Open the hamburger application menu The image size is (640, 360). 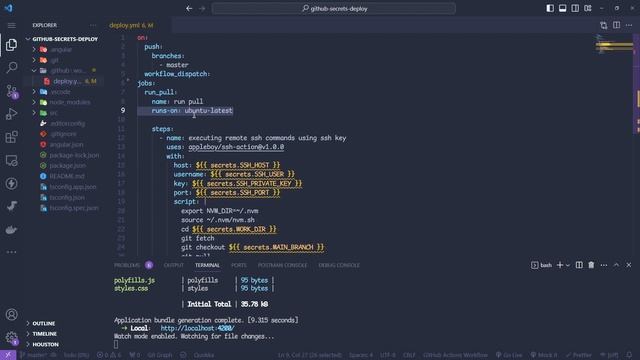[11, 25]
